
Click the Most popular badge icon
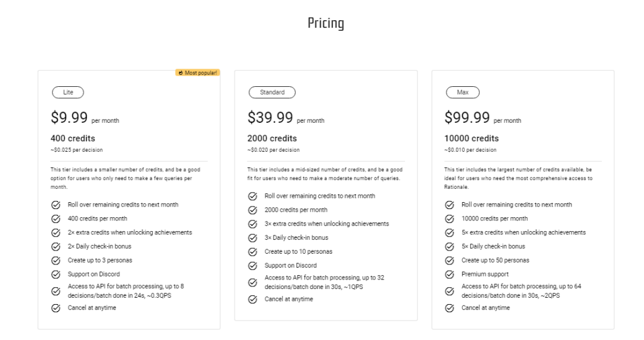click(x=181, y=73)
